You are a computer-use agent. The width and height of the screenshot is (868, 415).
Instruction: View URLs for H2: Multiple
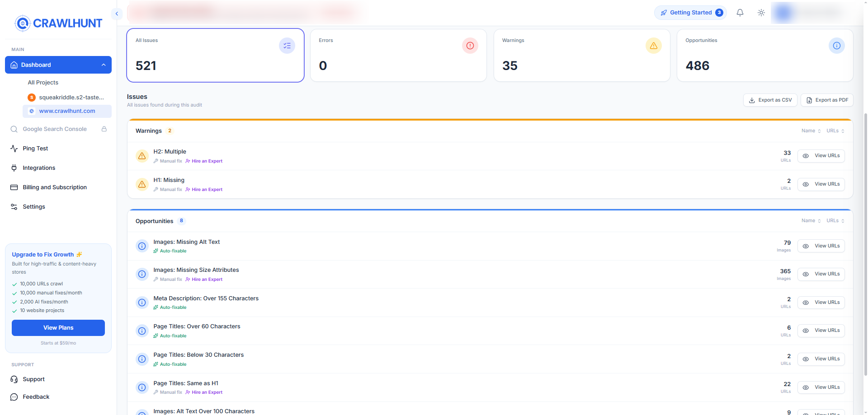click(821, 156)
